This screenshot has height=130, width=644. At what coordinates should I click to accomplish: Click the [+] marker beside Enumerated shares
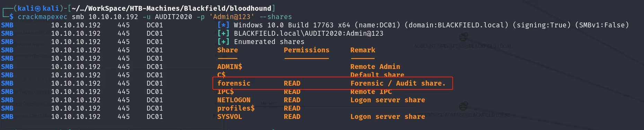pos(223,42)
